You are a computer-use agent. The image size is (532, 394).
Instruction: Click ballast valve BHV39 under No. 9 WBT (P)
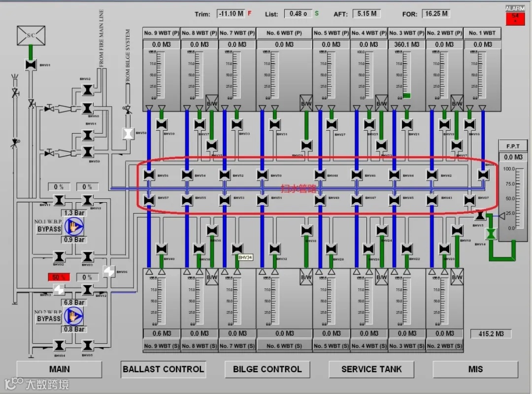162,124
